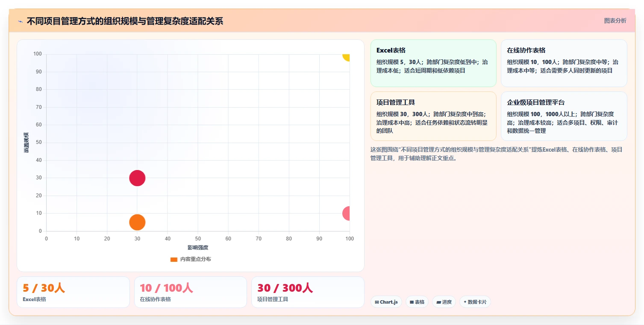Click the 数据卡片 chip sparkle icon

click(465, 302)
